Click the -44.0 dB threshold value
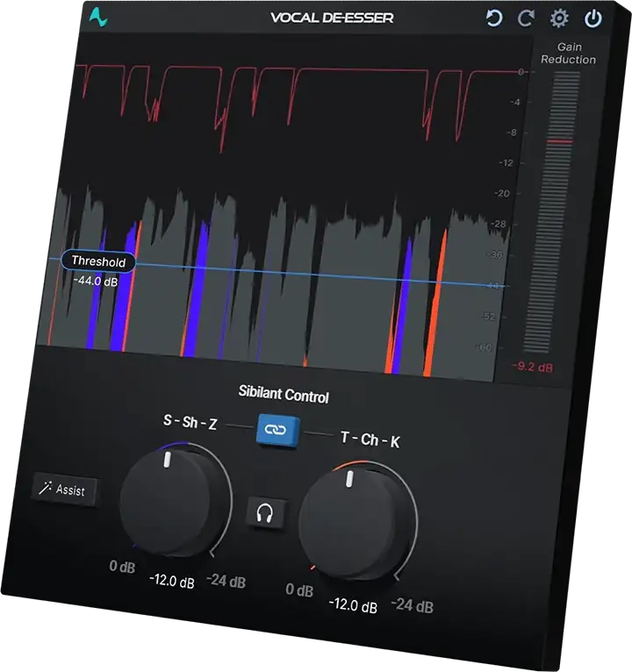The width and height of the screenshot is (632, 672). click(x=96, y=281)
